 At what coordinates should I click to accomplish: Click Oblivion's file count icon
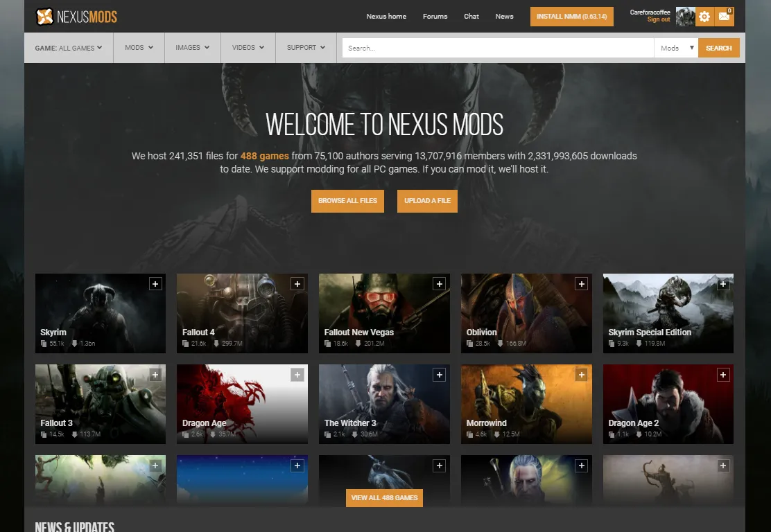(x=469, y=344)
